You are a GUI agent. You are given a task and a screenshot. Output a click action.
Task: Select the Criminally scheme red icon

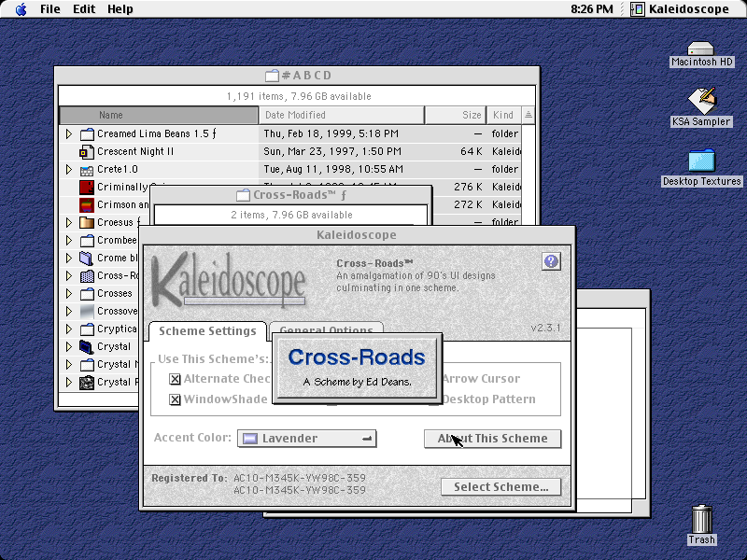click(x=87, y=188)
